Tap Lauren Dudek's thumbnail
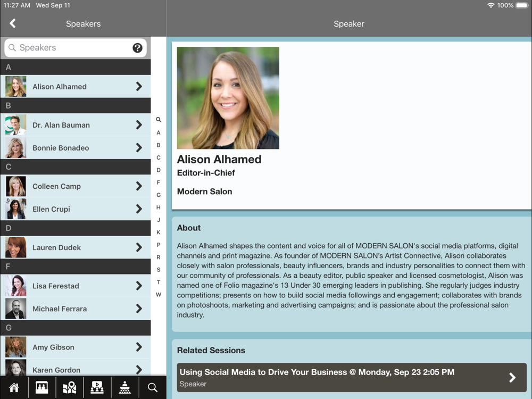The height and width of the screenshot is (399, 532). 15,247
